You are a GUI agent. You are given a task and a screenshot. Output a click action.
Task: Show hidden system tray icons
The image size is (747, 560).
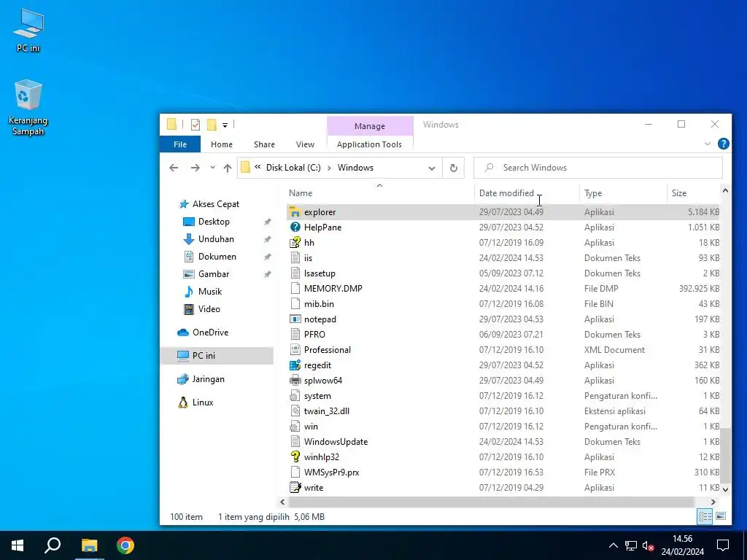(613, 545)
